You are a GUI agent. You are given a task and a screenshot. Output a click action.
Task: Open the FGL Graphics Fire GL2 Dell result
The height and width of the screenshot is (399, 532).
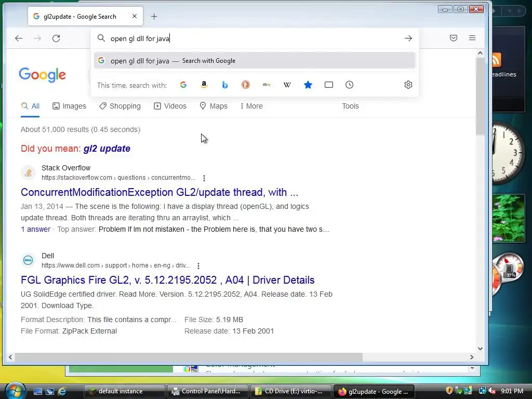tap(168, 280)
